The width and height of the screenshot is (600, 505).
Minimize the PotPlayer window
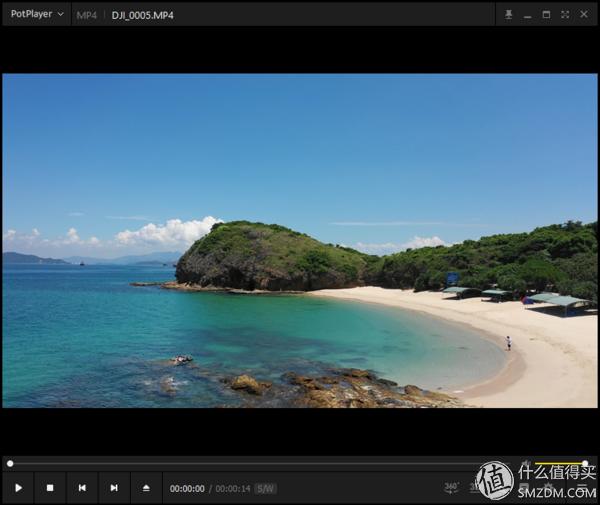(x=528, y=16)
